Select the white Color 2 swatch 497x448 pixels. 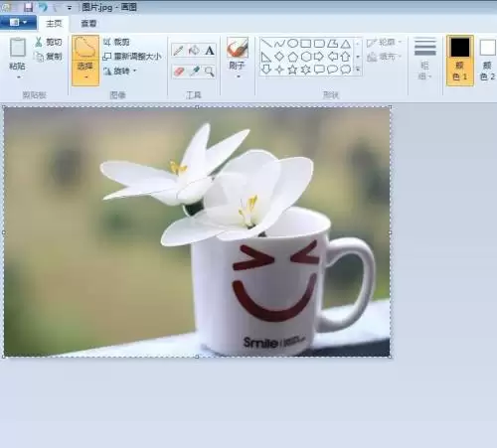[488, 60]
